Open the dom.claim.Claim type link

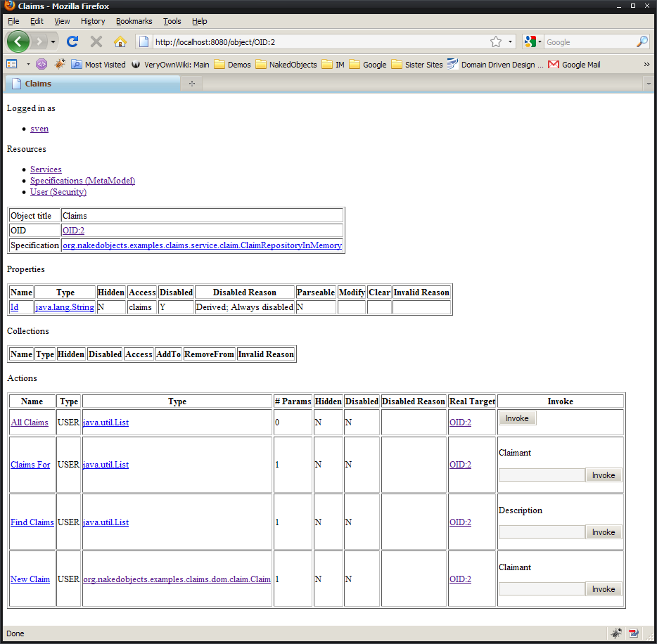click(177, 579)
